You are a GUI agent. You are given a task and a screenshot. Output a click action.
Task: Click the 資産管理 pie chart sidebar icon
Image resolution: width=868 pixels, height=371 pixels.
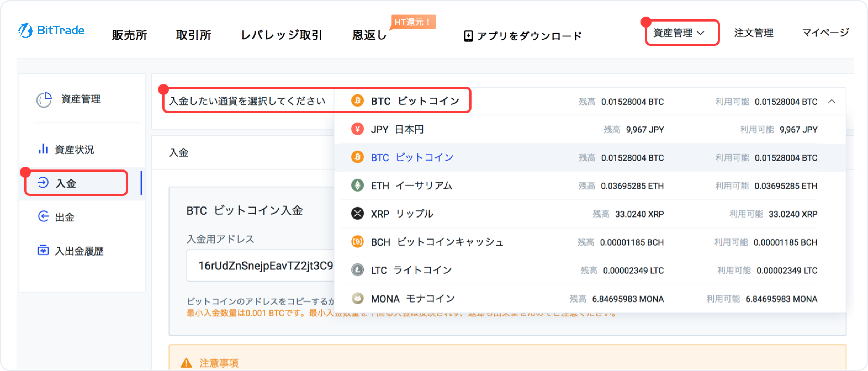[44, 100]
